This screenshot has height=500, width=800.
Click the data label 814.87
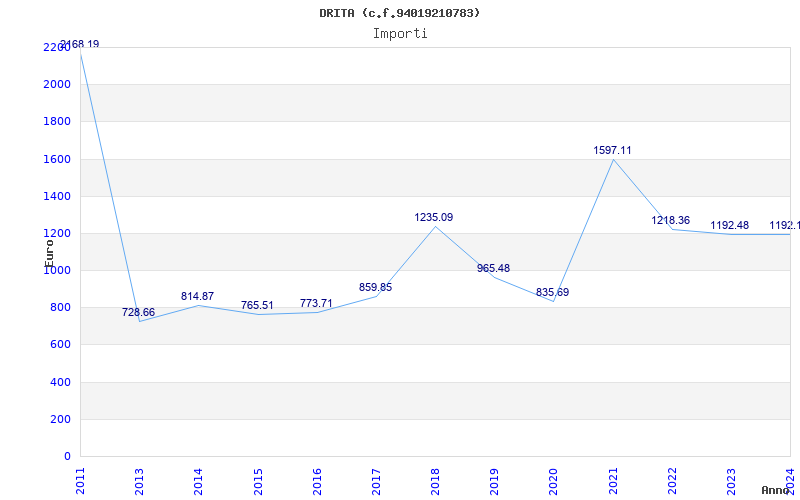(x=197, y=296)
